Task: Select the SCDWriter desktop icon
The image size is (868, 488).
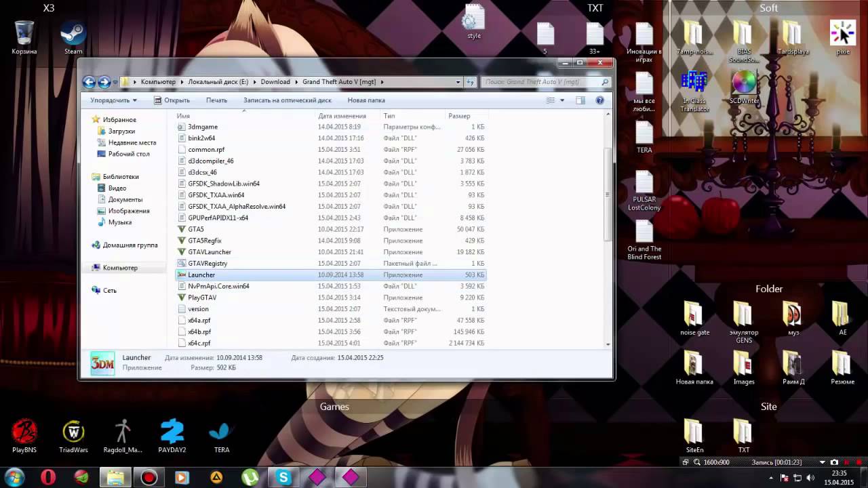Action: click(744, 87)
